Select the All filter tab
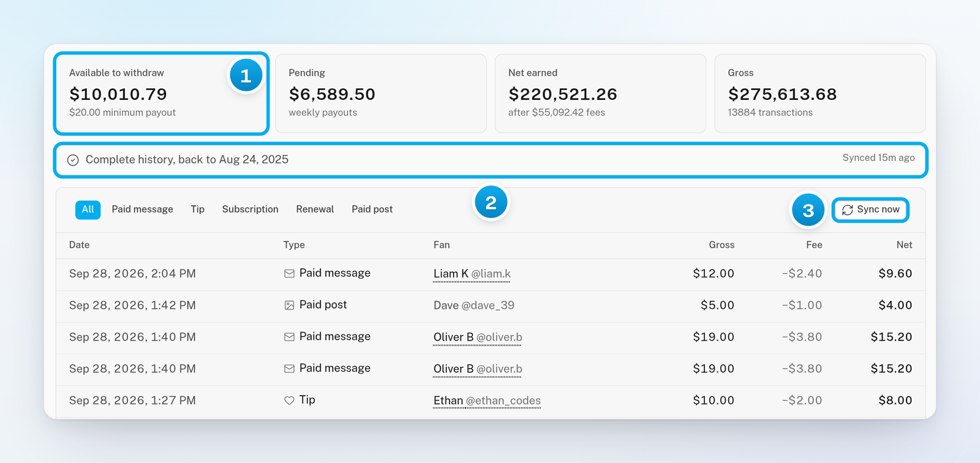This screenshot has height=463, width=980. pos(88,209)
